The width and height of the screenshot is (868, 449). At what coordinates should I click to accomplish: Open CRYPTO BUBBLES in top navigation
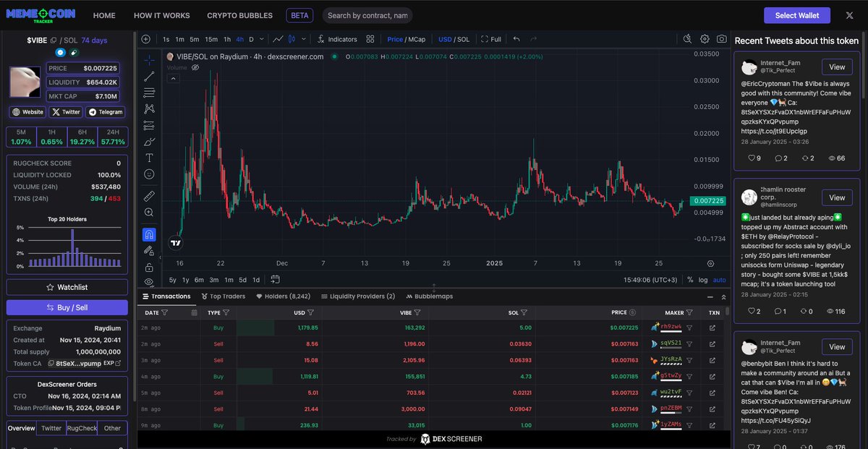click(240, 15)
